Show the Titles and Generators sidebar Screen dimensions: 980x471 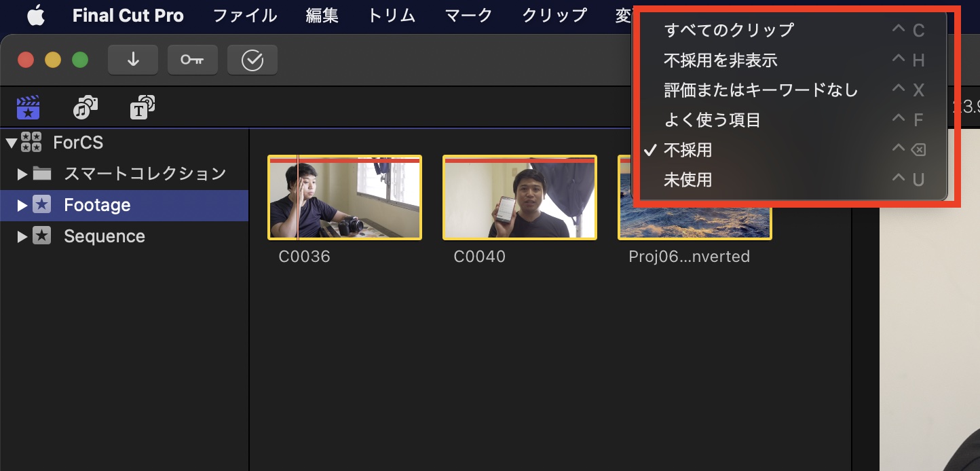(143, 107)
